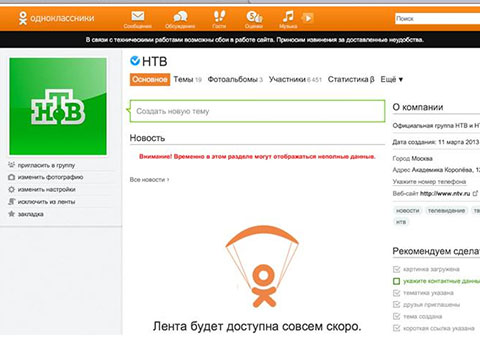The width and height of the screenshot is (480, 360).
Task: Open Обсуждения chat bubbles icon
Action: click(180, 16)
